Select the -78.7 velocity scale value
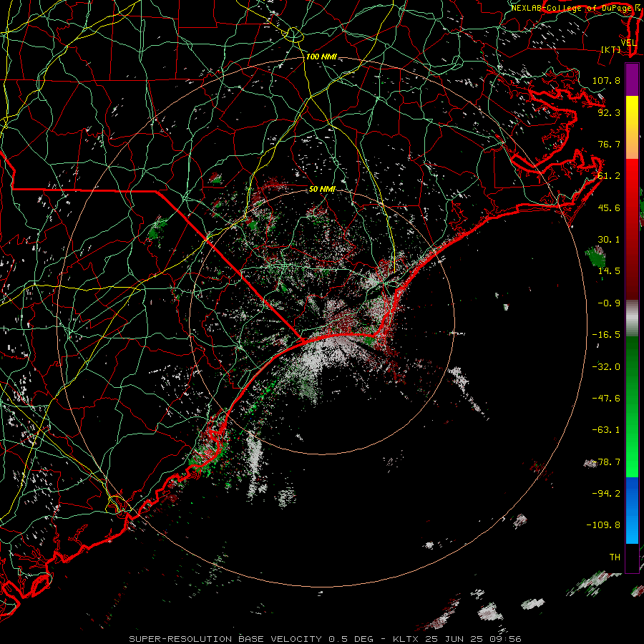644x644 pixels. 606,462
